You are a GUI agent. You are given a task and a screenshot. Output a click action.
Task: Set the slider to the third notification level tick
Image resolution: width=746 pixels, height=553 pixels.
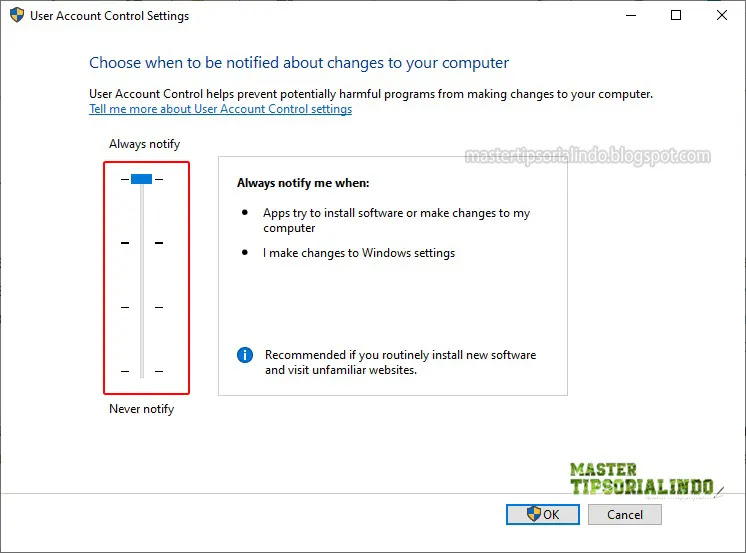(142, 307)
